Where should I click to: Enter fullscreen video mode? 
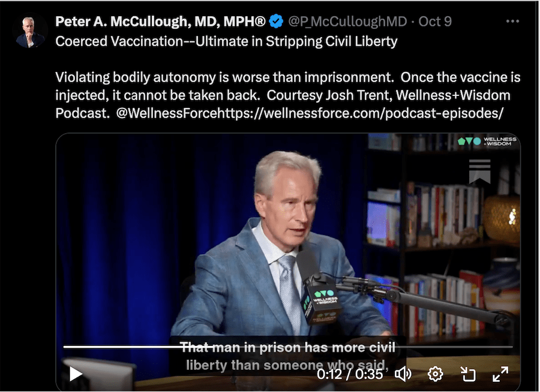(x=500, y=374)
